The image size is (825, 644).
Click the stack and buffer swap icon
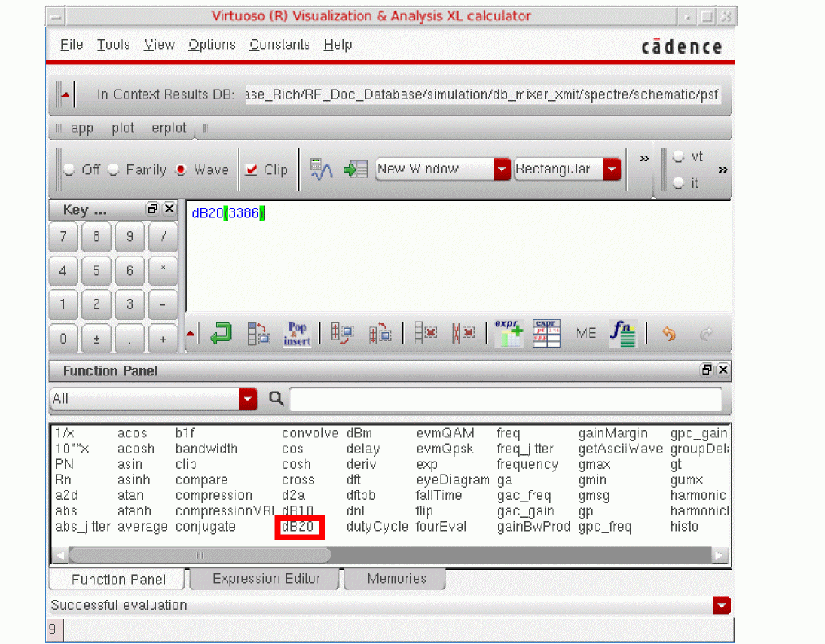tap(259, 334)
